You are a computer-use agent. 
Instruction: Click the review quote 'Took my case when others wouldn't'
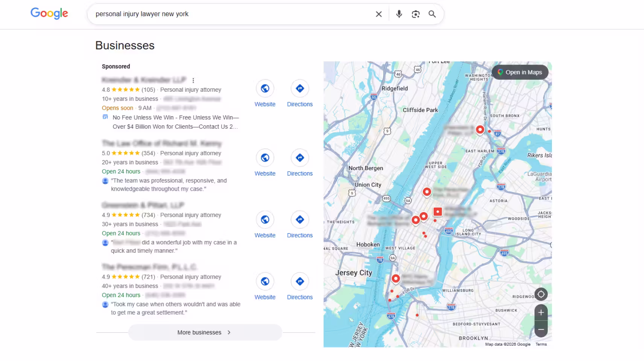click(176, 308)
